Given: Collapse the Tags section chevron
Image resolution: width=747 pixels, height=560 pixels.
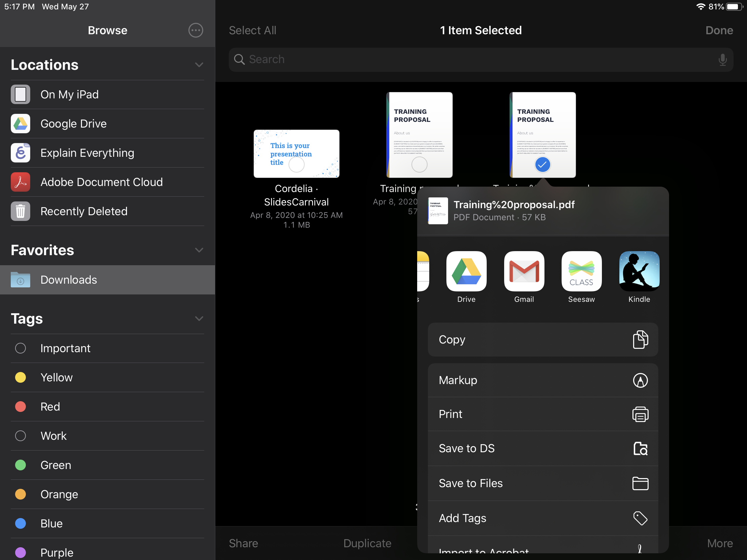Looking at the screenshot, I should pos(199,319).
